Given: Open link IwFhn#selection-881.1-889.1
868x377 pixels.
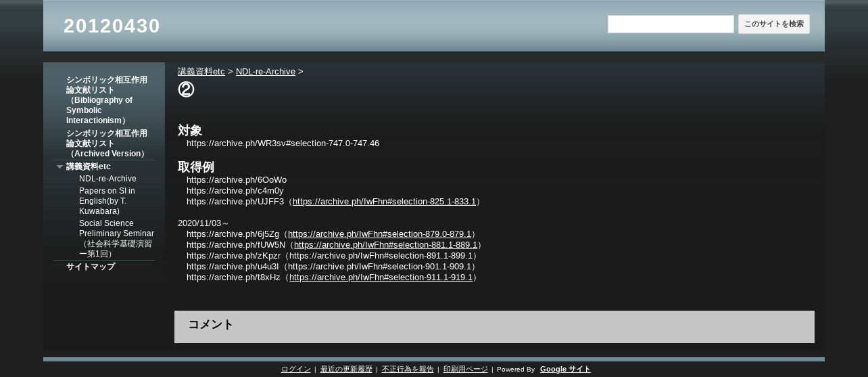Looking at the screenshot, I should pyautogui.click(x=385, y=245).
